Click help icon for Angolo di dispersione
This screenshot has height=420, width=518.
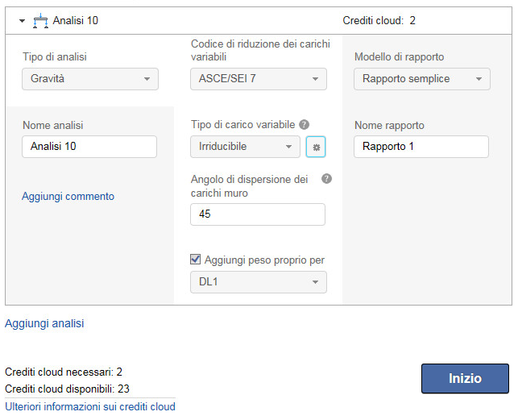pos(326,179)
